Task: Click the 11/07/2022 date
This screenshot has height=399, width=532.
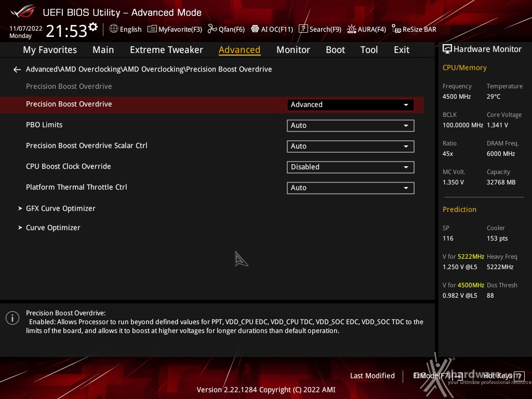Action: tap(26, 29)
